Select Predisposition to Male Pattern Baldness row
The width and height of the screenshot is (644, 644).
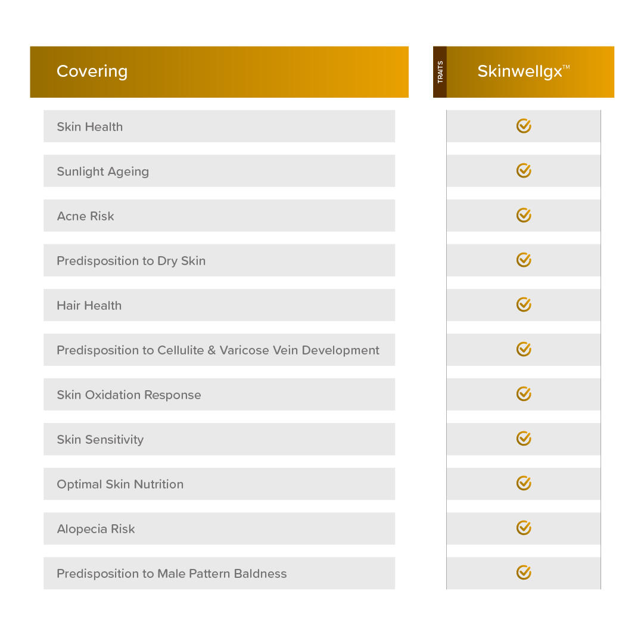coord(219,573)
